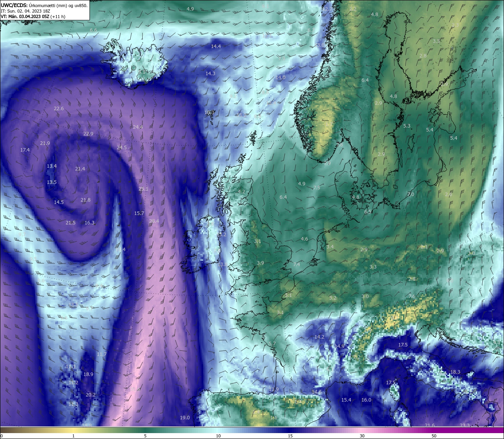
Task: Click the map value 17.4
Action: pos(25,150)
